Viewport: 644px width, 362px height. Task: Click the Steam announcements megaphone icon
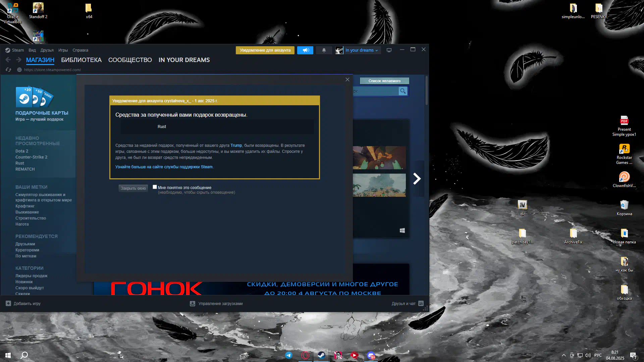tap(305, 50)
